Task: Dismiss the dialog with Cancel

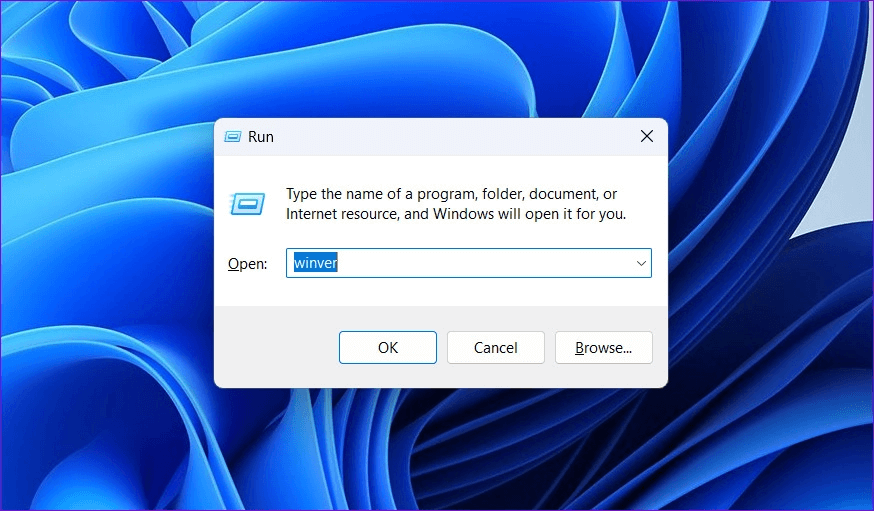Action: point(496,348)
